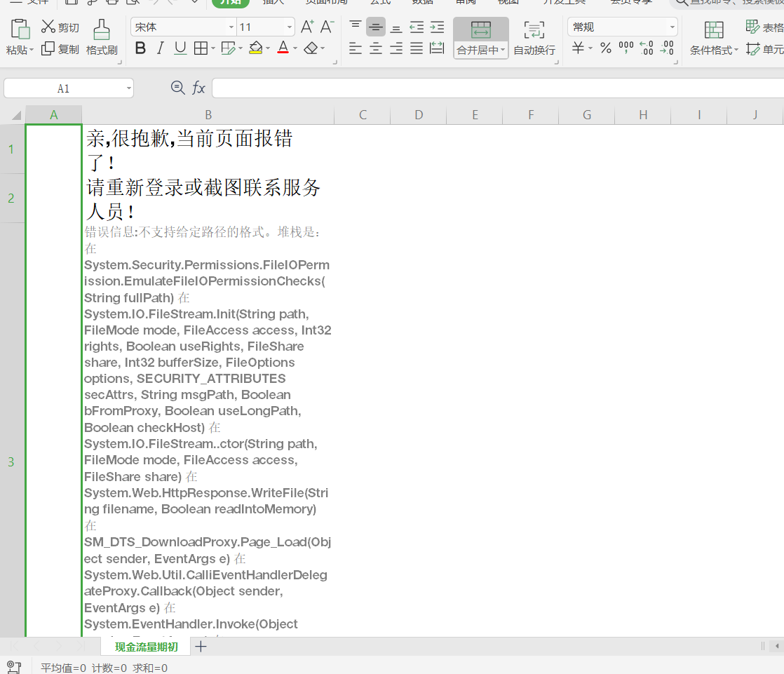The image size is (784, 674).
Task: Open Conditional Formatting (条件格式)
Action: point(714,39)
